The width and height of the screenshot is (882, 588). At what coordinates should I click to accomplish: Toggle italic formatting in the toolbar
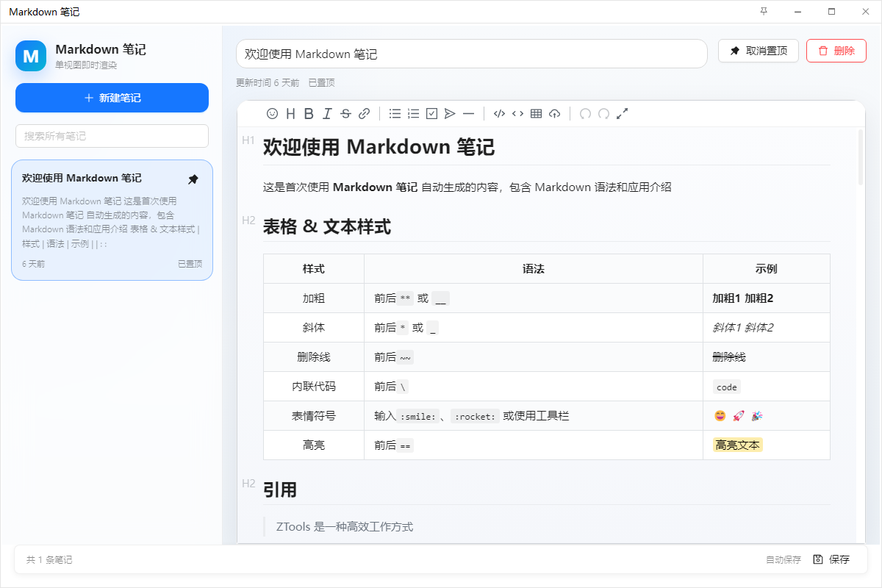click(327, 114)
